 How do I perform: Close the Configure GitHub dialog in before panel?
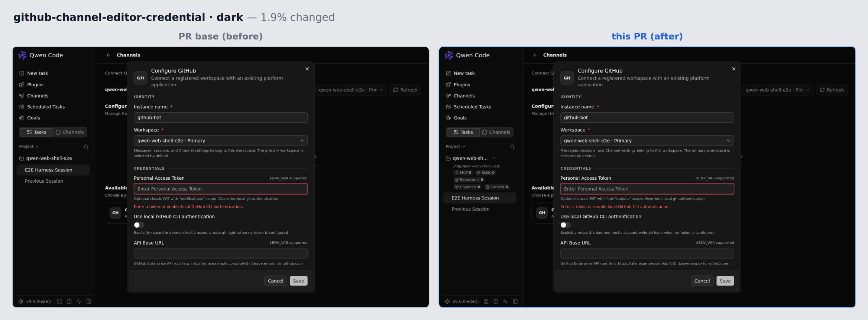tap(307, 69)
